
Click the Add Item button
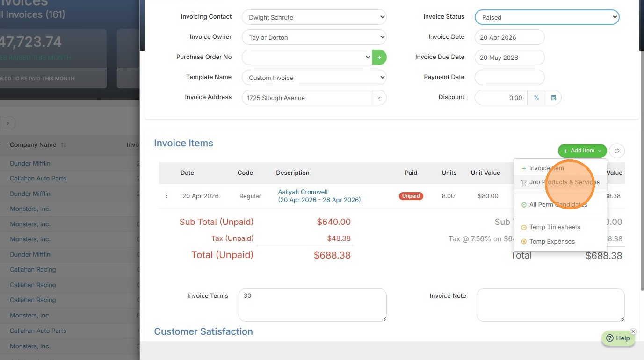[x=582, y=151]
